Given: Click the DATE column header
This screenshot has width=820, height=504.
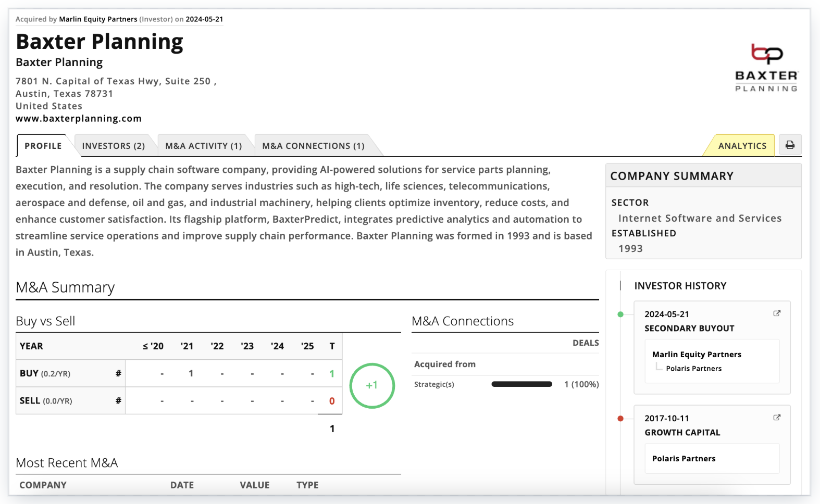Looking at the screenshot, I should coord(182,485).
